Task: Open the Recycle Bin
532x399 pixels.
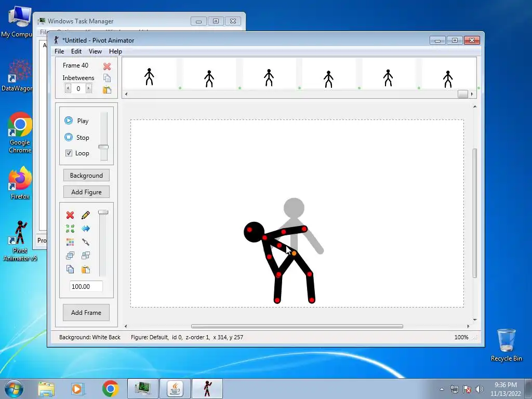Action: (x=506, y=345)
